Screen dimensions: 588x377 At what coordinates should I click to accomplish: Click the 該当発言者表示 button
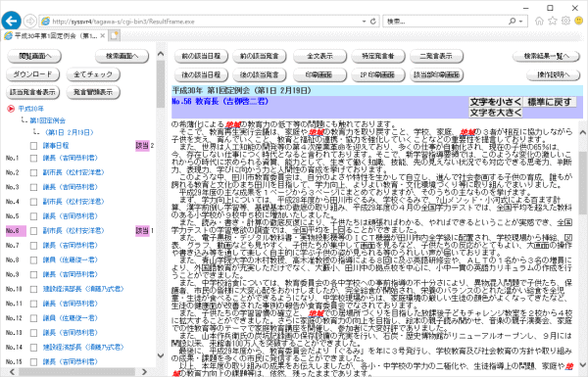33,92
